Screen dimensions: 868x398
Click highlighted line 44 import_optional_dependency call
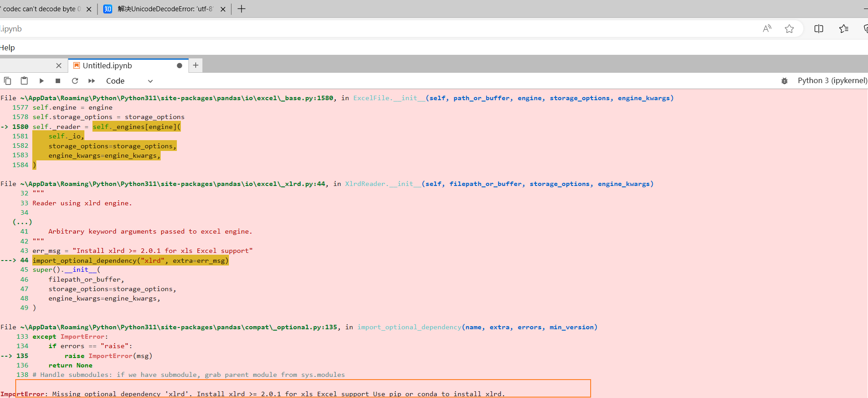[x=131, y=261]
